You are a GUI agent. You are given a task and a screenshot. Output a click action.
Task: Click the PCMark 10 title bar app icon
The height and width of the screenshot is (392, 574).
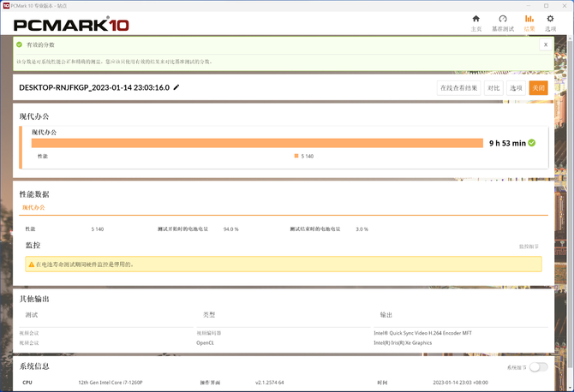pos(6,5)
